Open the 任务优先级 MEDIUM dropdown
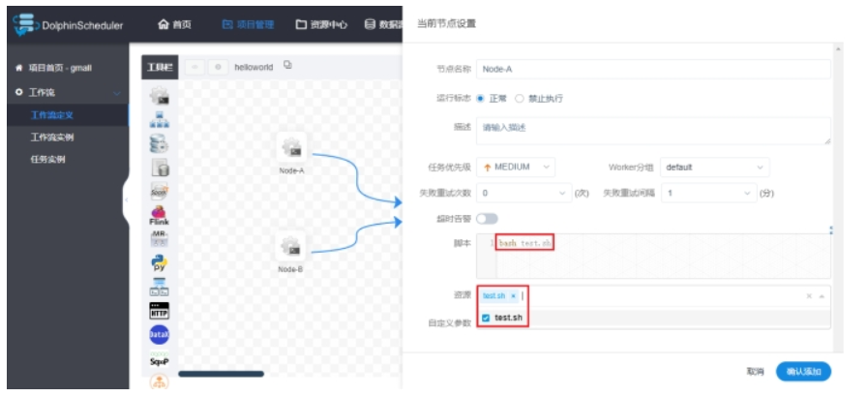 tap(516, 168)
